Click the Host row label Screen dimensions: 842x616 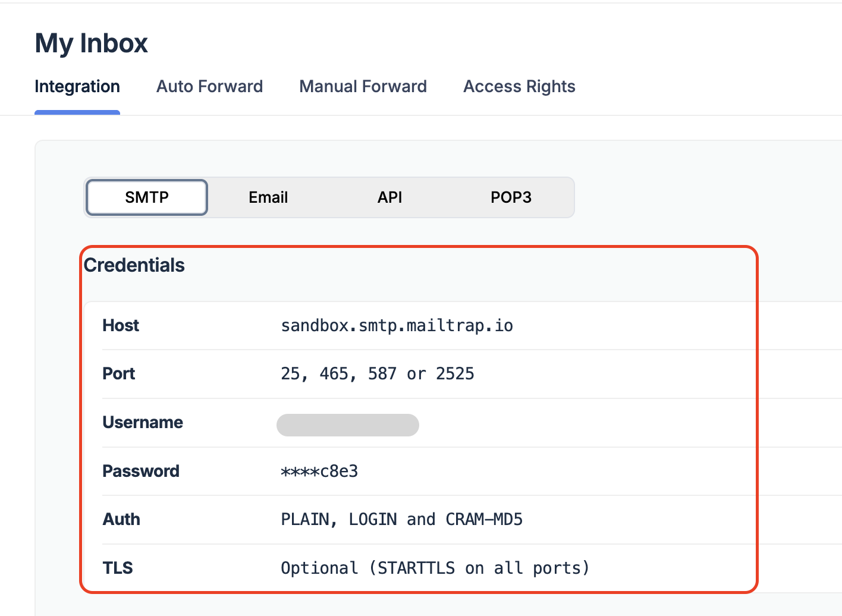(121, 325)
